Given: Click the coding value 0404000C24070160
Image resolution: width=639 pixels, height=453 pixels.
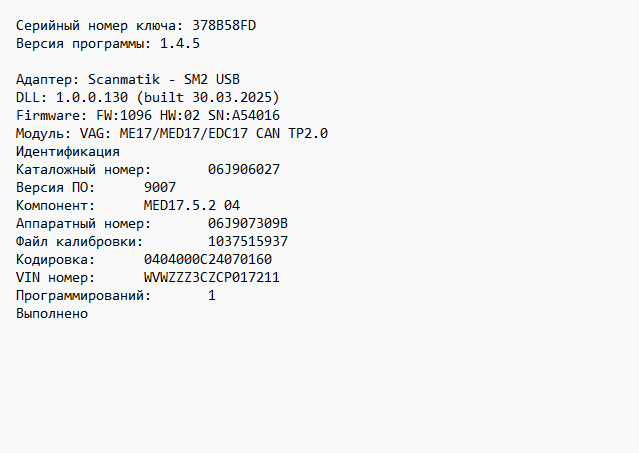Looking at the screenshot, I should coord(207,259).
